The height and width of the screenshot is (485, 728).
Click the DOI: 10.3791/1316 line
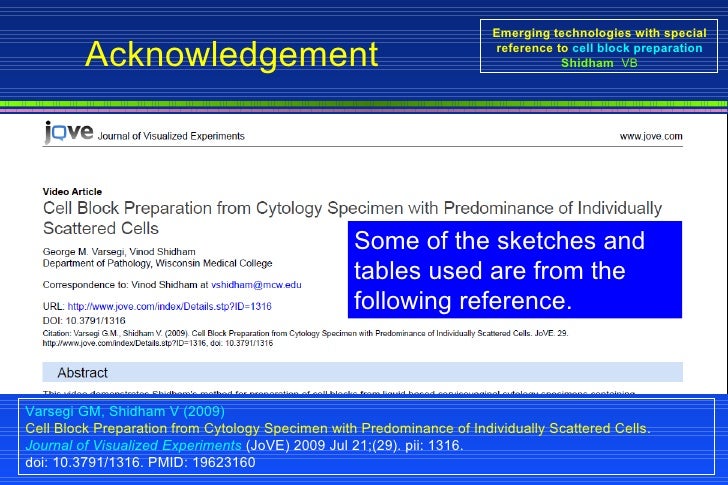pyautogui.click(x=84, y=320)
